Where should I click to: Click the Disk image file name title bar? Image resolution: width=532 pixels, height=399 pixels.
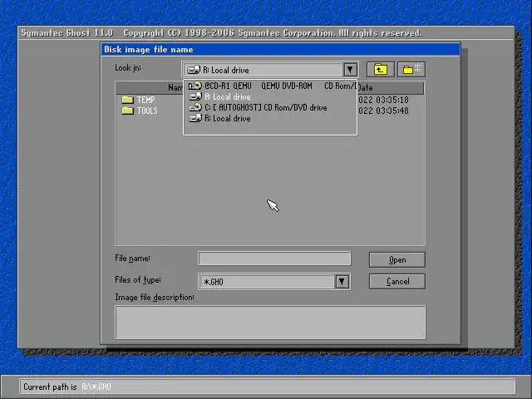point(280,50)
